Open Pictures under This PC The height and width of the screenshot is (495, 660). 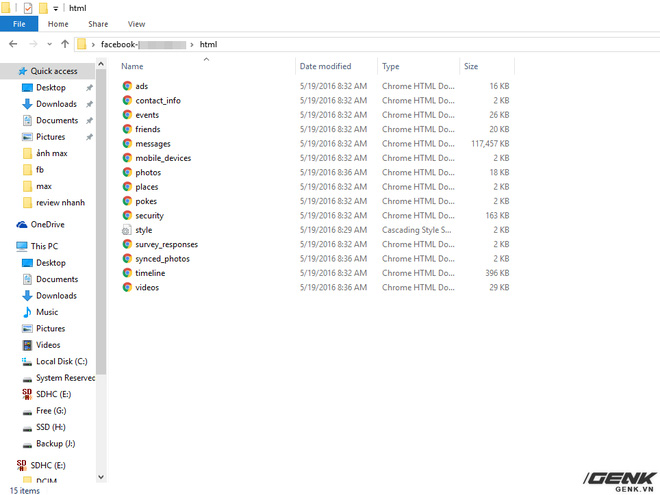click(51, 328)
